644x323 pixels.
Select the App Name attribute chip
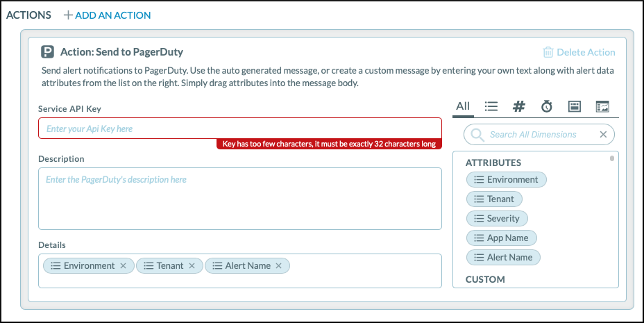502,238
